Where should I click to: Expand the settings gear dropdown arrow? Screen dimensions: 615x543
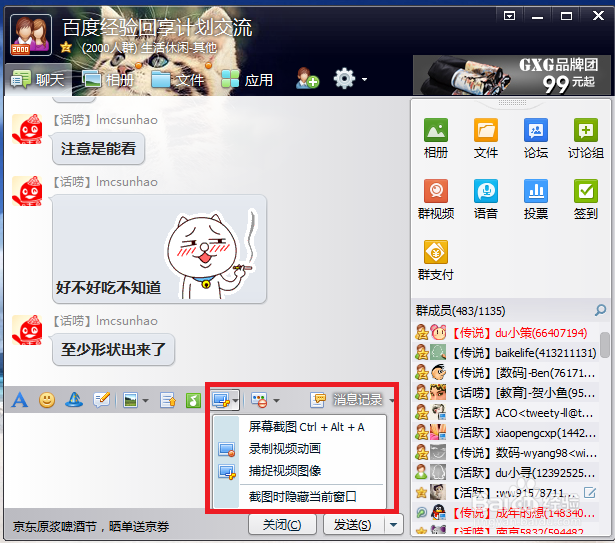[364, 79]
